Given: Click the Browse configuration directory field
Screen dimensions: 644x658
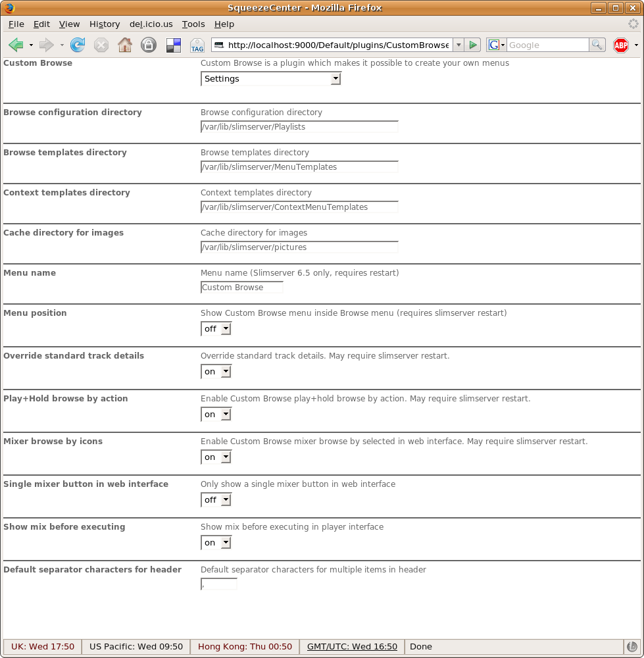Looking at the screenshot, I should pos(299,126).
